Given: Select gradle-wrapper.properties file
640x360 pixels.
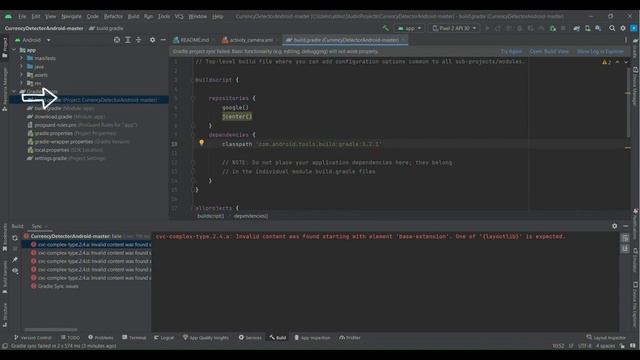Looking at the screenshot, I should (78, 142).
